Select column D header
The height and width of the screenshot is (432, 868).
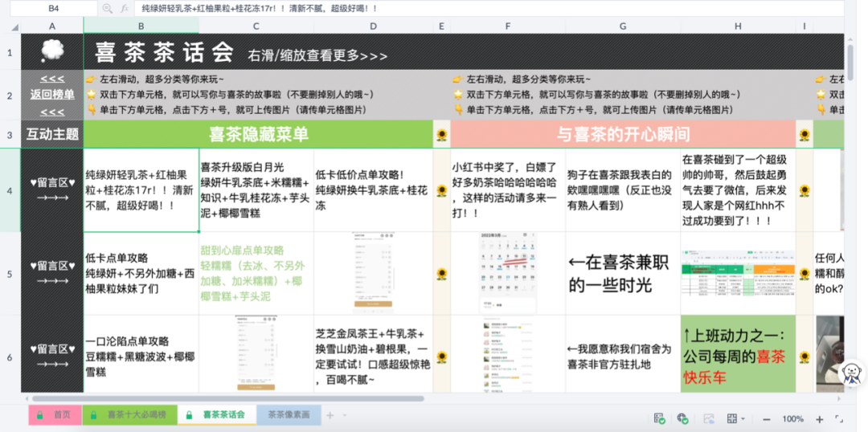(373, 26)
